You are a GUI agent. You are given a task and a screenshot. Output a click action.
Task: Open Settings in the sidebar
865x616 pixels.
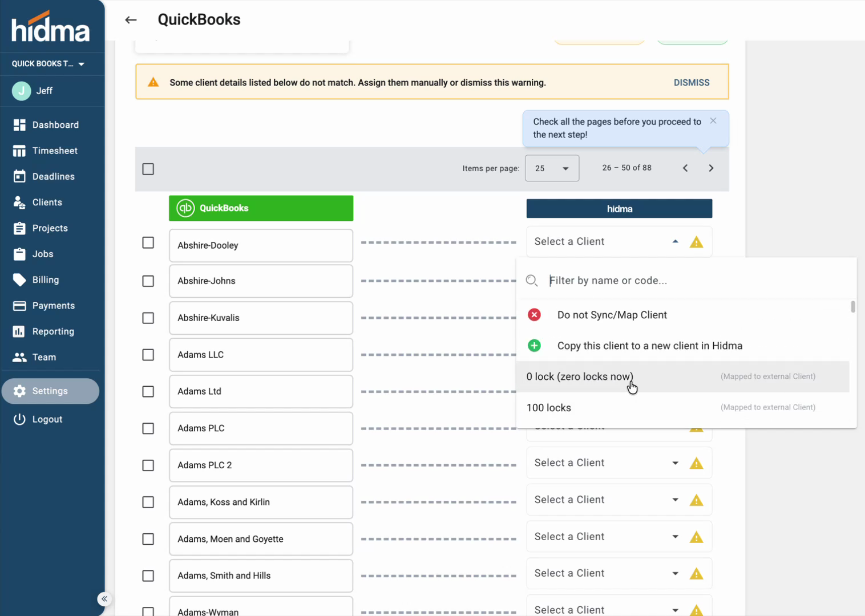click(50, 391)
